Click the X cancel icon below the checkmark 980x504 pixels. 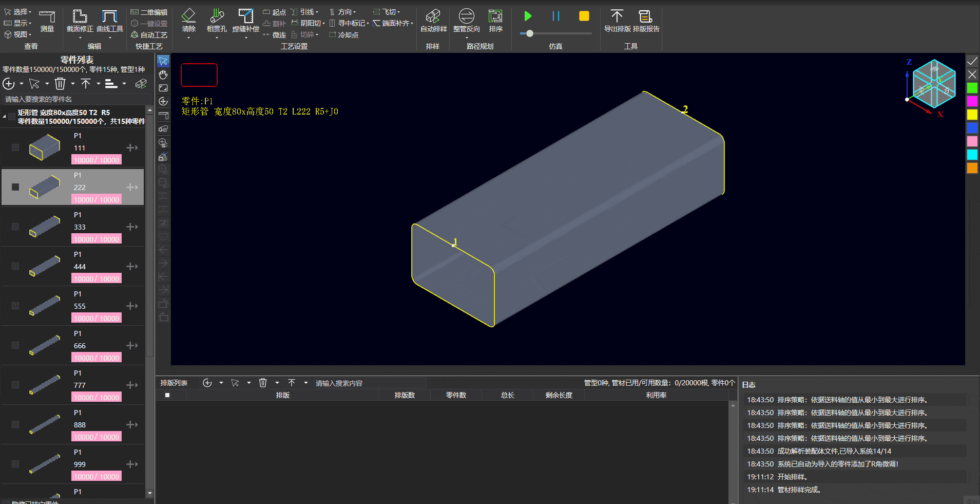972,74
